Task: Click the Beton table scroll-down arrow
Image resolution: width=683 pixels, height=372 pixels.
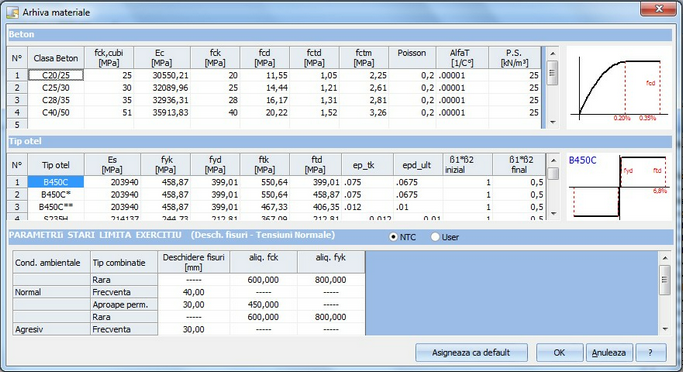Action: click(552, 122)
